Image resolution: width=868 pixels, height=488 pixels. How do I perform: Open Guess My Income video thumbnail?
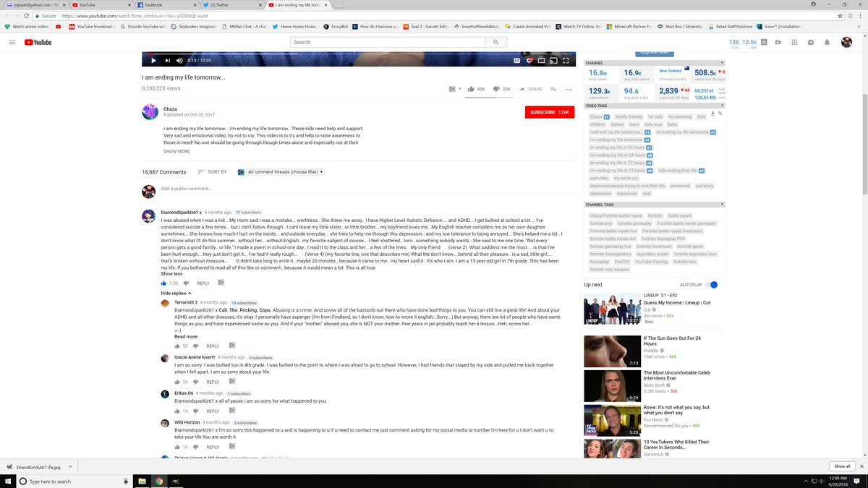coord(612,310)
